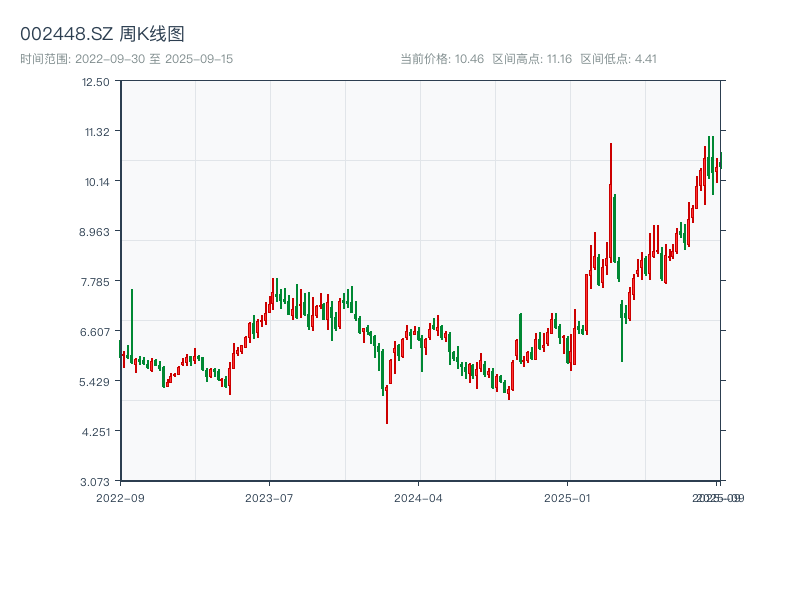Viewport: 800px width, 600px height.
Task: Pick the 2024-04 x-axis date label
Action: (x=419, y=497)
